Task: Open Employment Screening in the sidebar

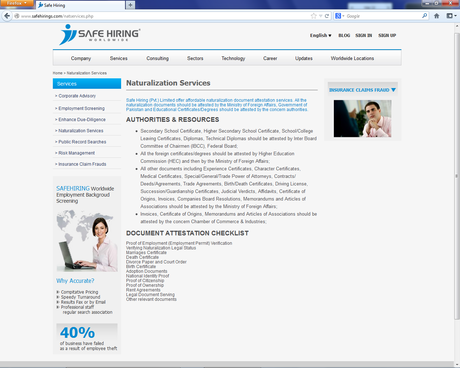Action: 81,108
